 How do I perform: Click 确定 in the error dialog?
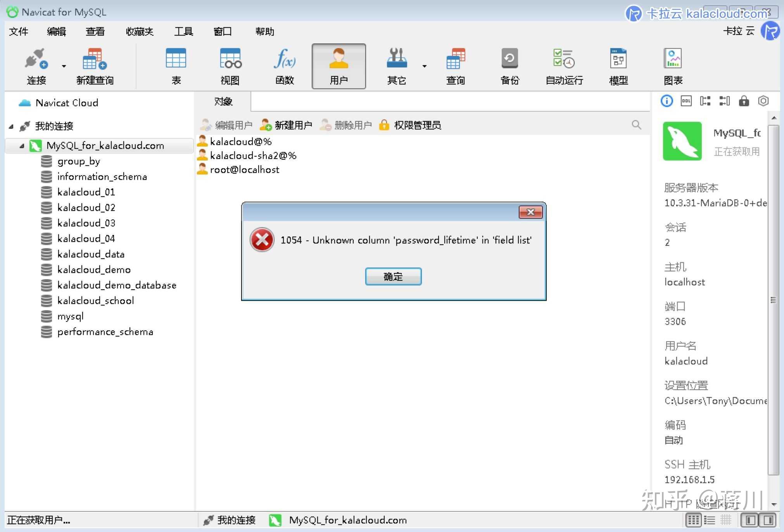(x=393, y=276)
